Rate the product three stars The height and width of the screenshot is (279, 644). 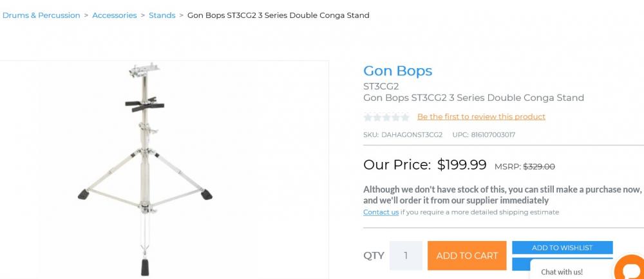pos(386,117)
